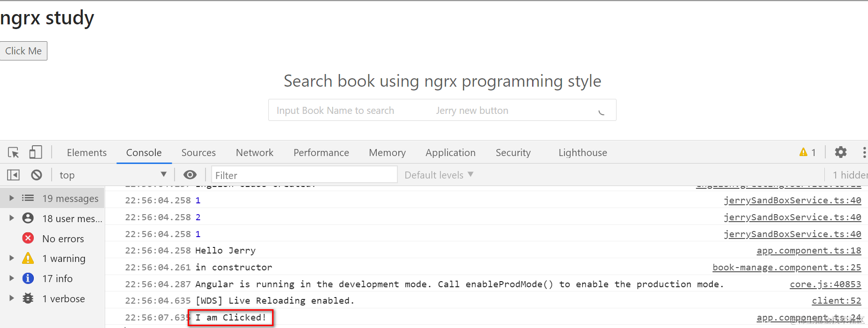
Task: Open the book-manage.component.ts:25 source link
Action: tap(786, 267)
